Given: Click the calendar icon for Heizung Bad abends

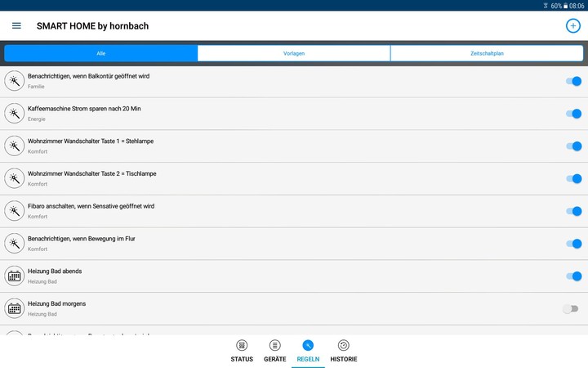Looking at the screenshot, I should pos(14,276).
